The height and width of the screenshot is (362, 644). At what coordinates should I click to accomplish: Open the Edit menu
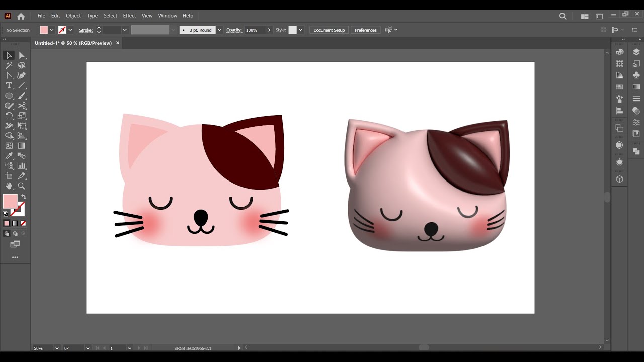coord(55,16)
